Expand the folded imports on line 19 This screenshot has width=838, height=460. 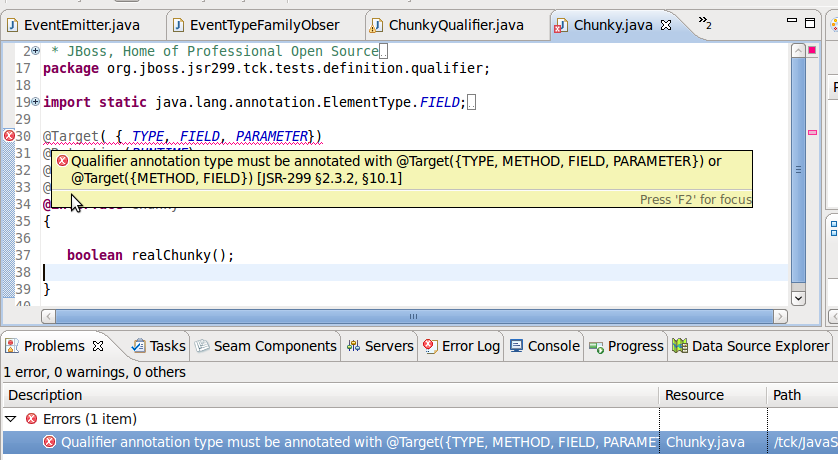35,102
